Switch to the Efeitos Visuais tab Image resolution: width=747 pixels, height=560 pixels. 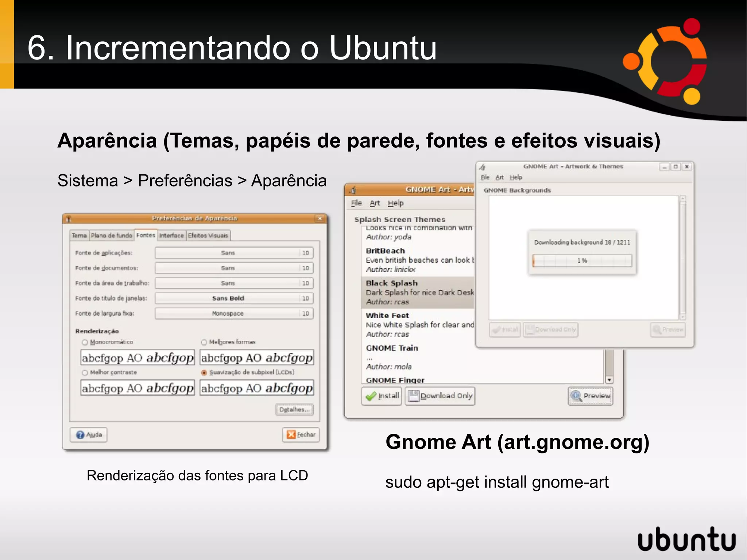point(208,236)
